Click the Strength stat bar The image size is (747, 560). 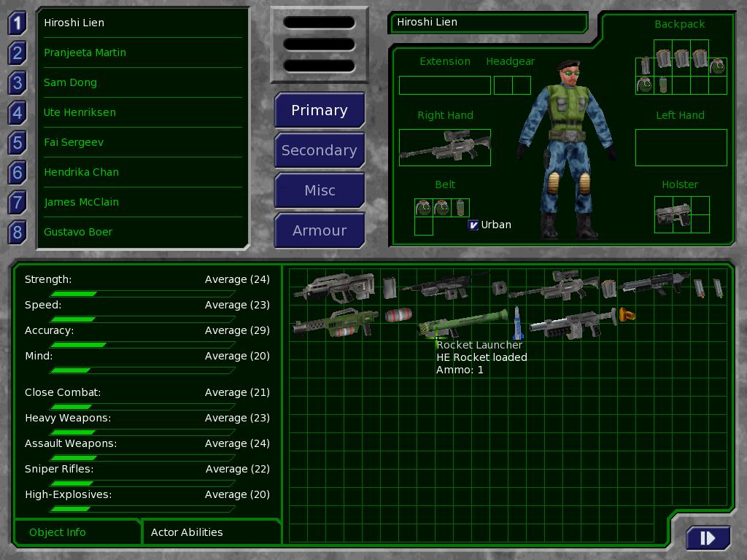click(x=142, y=293)
